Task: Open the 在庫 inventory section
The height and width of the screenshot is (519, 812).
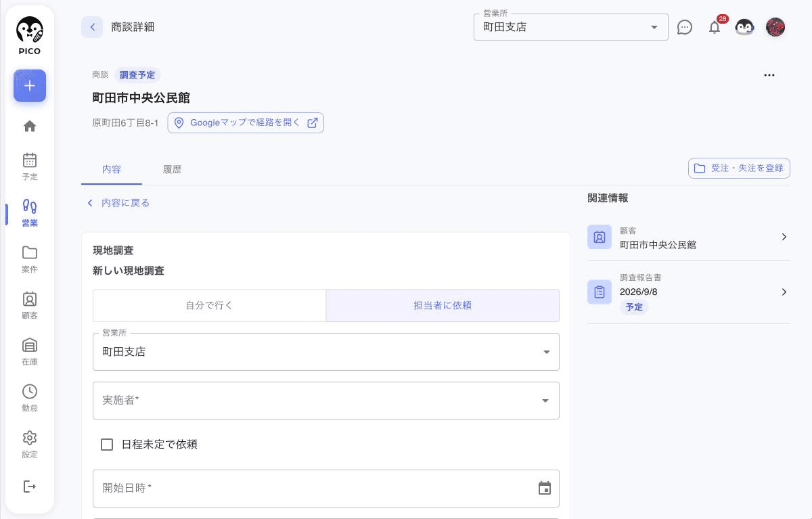Action: coord(30,351)
